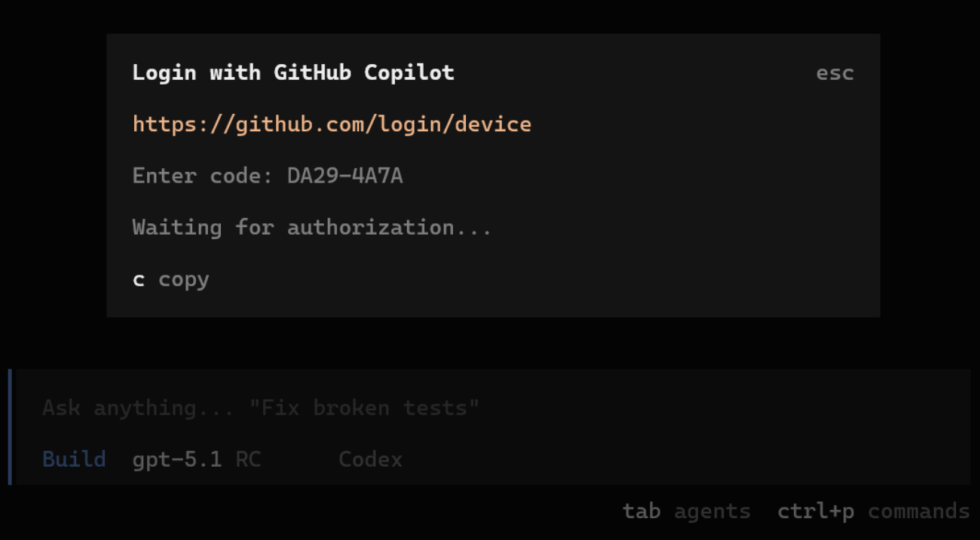Click the "copy" action label
This screenshot has height=540, width=980.
183,279
